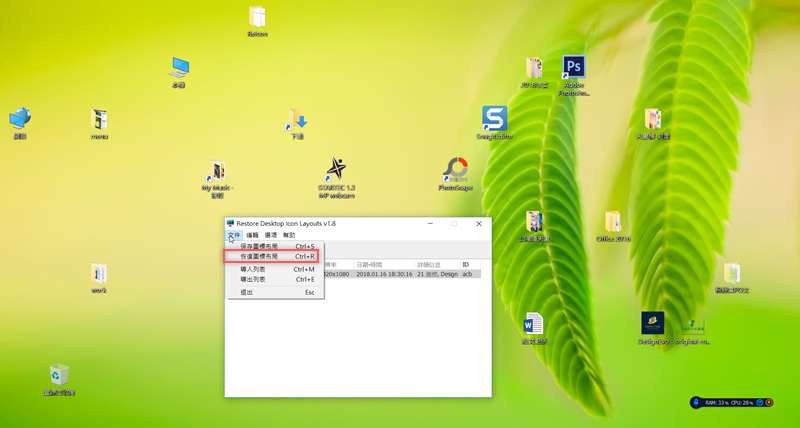800x428 pixels.
Task: Select the Reicon folder at top of desktop
Action: coord(257,21)
